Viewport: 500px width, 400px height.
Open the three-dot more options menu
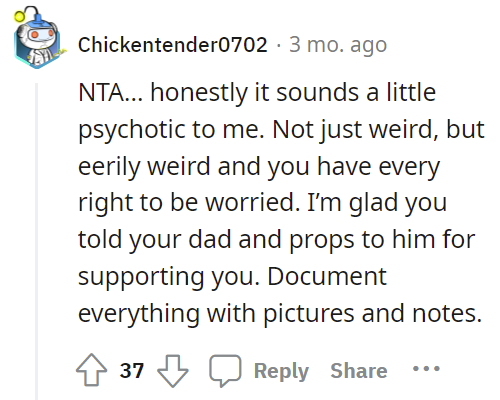426,369
